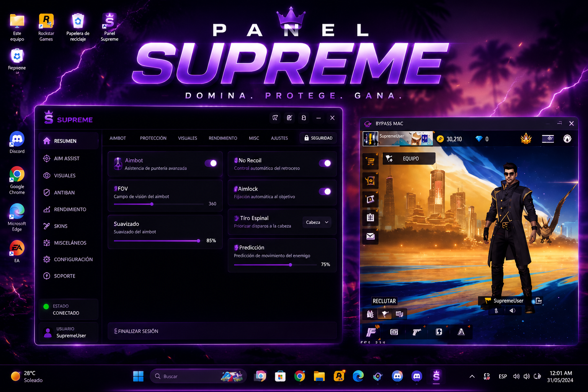Open the pistol weapons icon in game bottom bar
The height and width of the screenshot is (392, 588).
click(x=416, y=332)
